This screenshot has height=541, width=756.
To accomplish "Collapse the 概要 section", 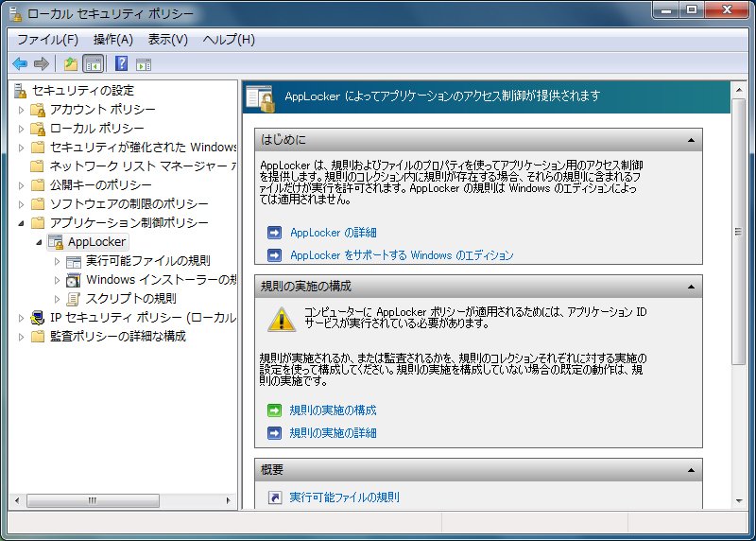I will click(691, 470).
